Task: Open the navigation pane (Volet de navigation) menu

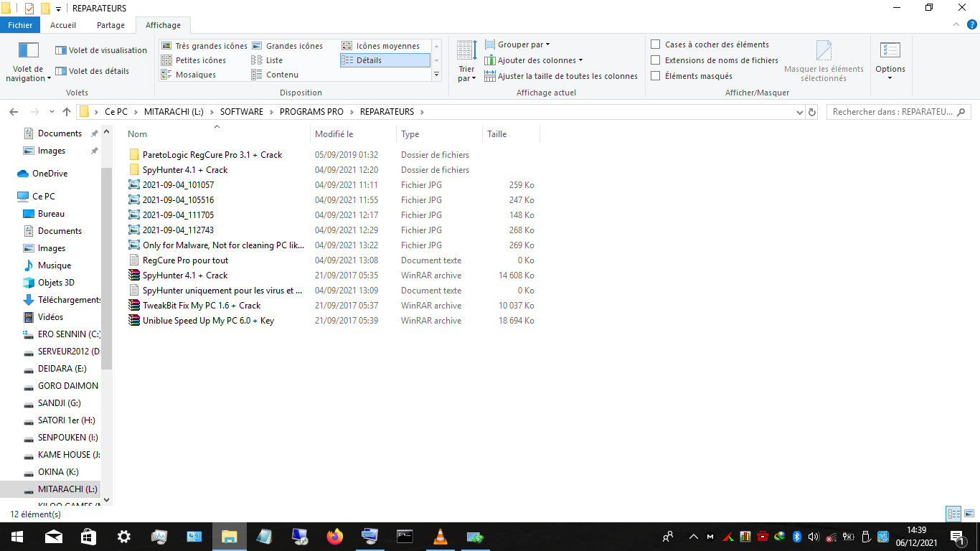Action: (x=29, y=62)
